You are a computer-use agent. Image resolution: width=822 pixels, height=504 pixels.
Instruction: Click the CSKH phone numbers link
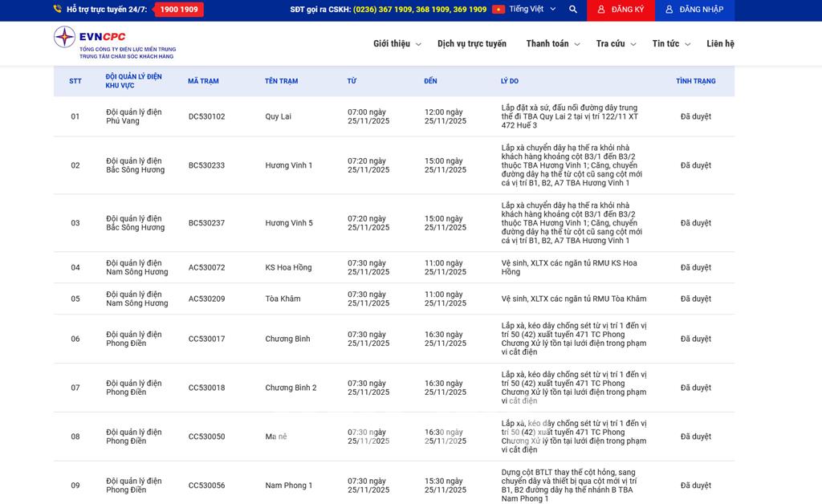[419, 10]
